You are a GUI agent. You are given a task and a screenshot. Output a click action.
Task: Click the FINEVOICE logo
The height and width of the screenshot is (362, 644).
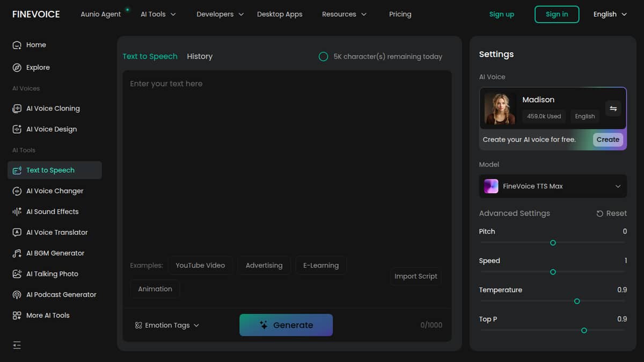coord(36,15)
